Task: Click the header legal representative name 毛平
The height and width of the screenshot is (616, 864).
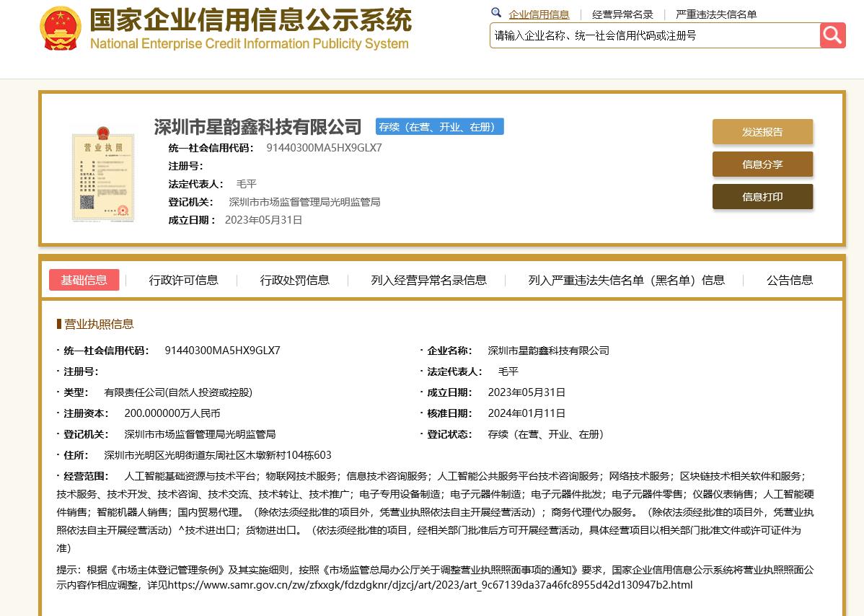Action: point(247,184)
